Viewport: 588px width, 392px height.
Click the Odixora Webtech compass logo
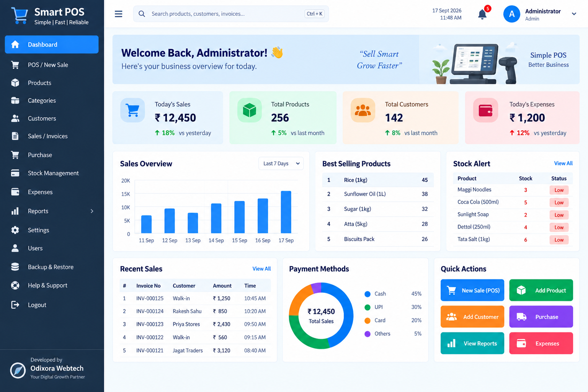click(18, 370)
